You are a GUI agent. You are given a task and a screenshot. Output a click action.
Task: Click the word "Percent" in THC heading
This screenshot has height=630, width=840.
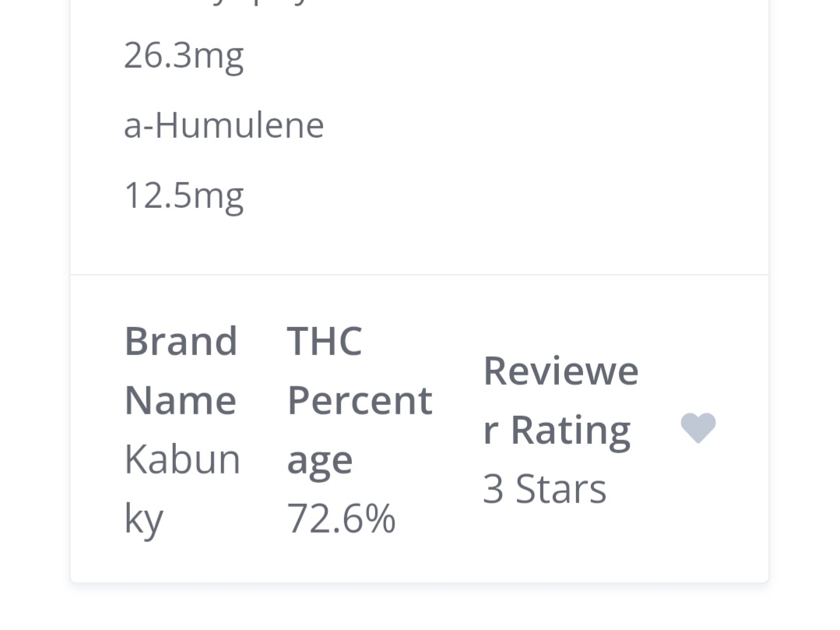pos(360,401)
